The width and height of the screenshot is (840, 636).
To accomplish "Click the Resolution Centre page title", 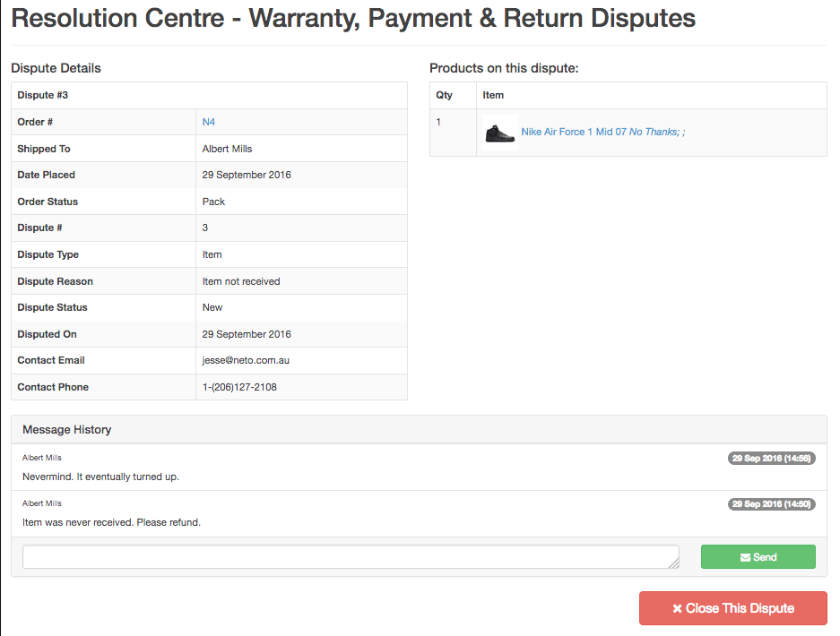I will click(x=353, y=18).
